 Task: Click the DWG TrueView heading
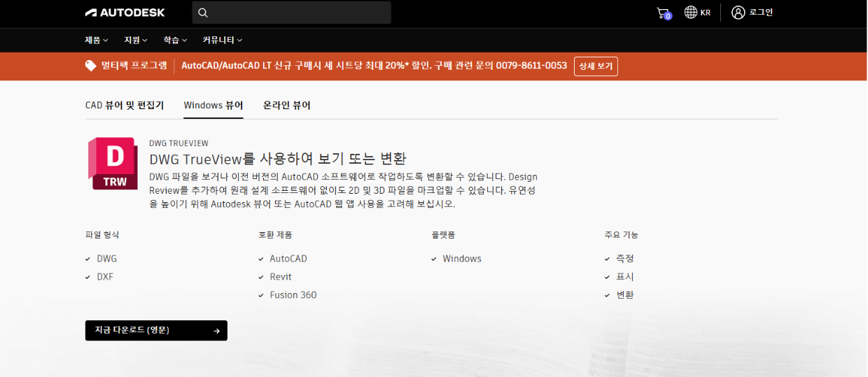pos(278,159)
